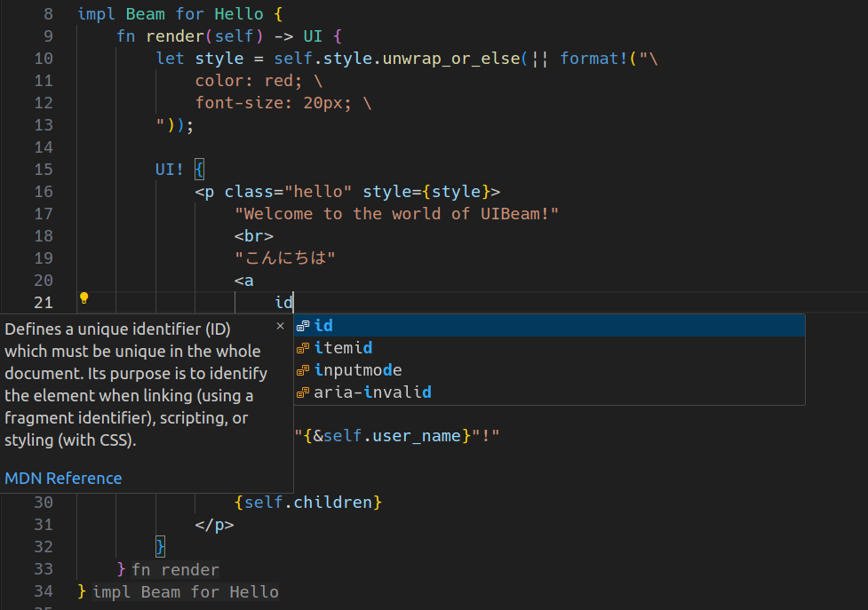The height and width of the screenshot is (610, 868).
Task: Click the 'Welcome to the world of UIBeam!' string
Action: [396, 214]
